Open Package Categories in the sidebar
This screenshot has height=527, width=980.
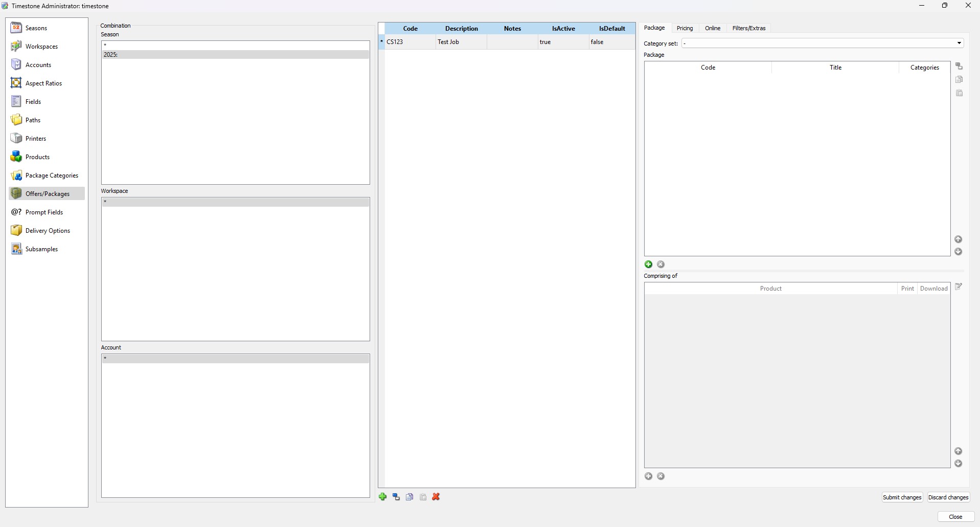tap(52, 175)
